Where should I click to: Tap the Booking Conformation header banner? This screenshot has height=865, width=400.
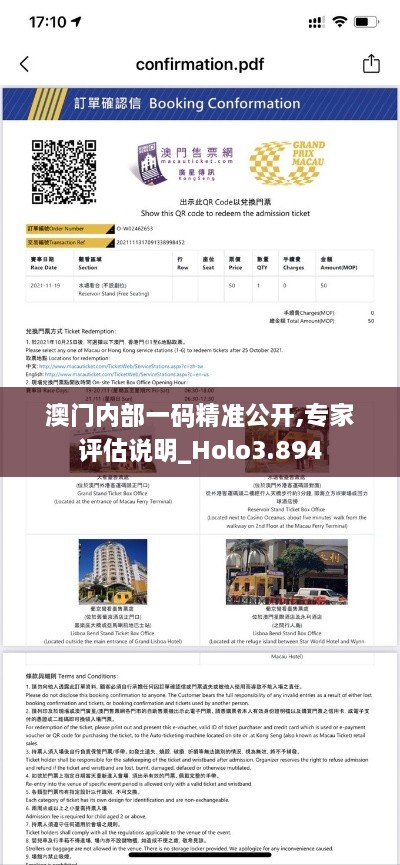coord(199,104)
